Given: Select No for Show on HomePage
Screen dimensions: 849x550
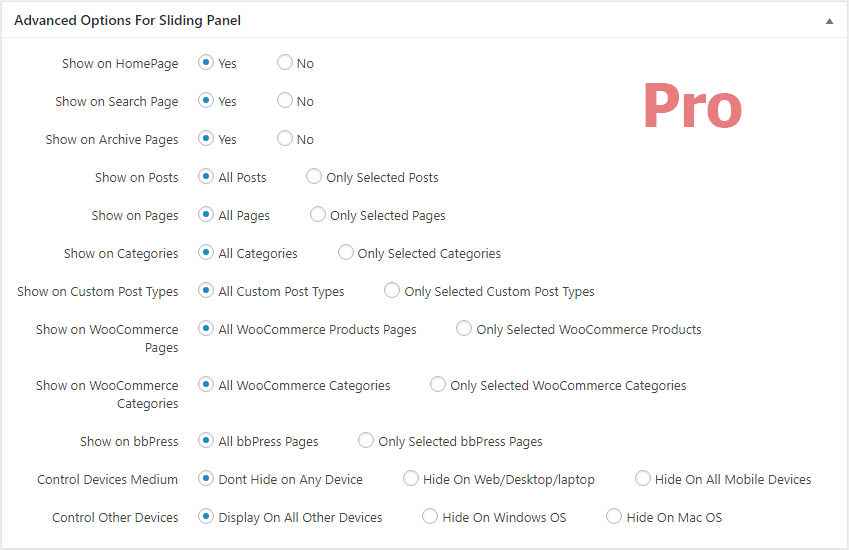Looking at the screenshot, I should click(x=285, y=62).
